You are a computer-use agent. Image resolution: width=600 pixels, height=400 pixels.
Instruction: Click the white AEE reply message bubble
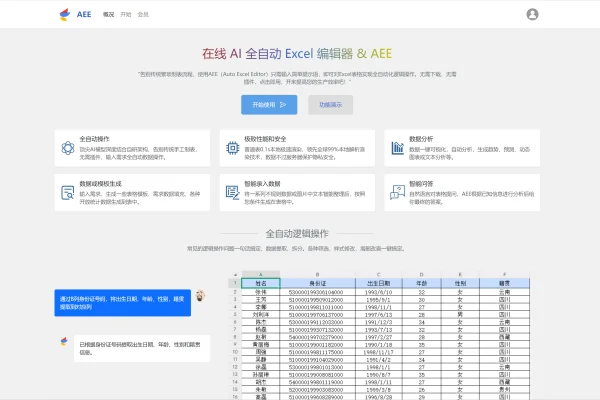[x=142, y=348]
